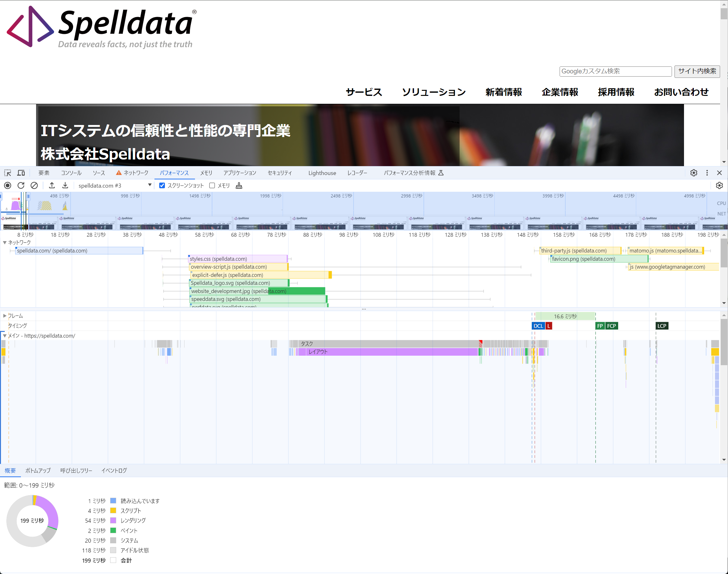728x574 pixels.
Task: Click the レンダリング purple legend swatch
Action: (x=113, y=521)
